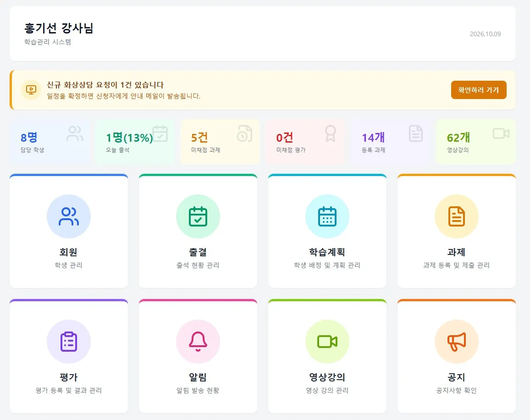
Task: Click the 학생 배정 및 계획 관리 description
Action: tap(327, 265)
